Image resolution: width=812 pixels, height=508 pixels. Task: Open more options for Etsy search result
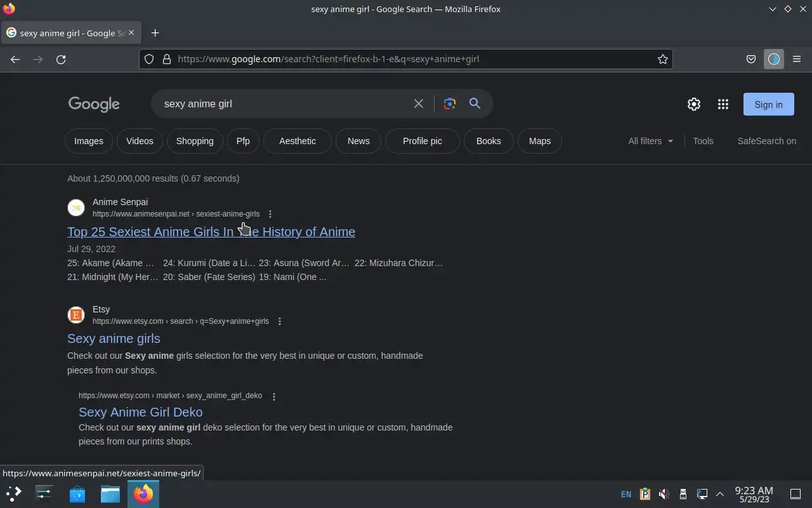pyautogui.click(x=280, y=321)
